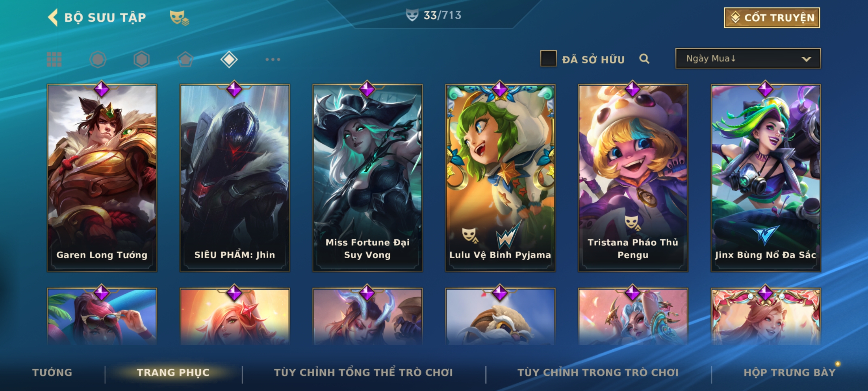Open the SIÊU PHẨM: Jhin skin card
Screen dimensions: 868x391
pos(235,178)
